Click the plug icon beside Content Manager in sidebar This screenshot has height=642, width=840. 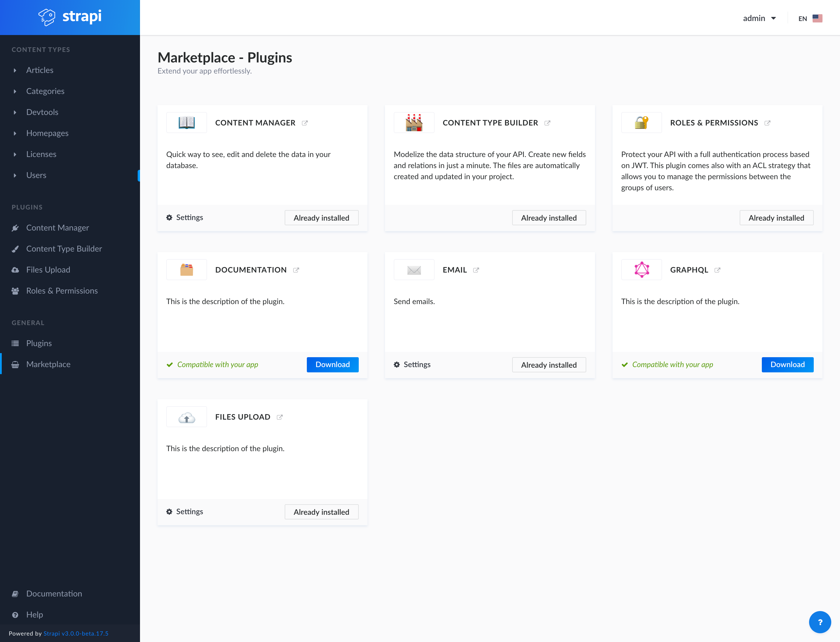coord(15,228)
